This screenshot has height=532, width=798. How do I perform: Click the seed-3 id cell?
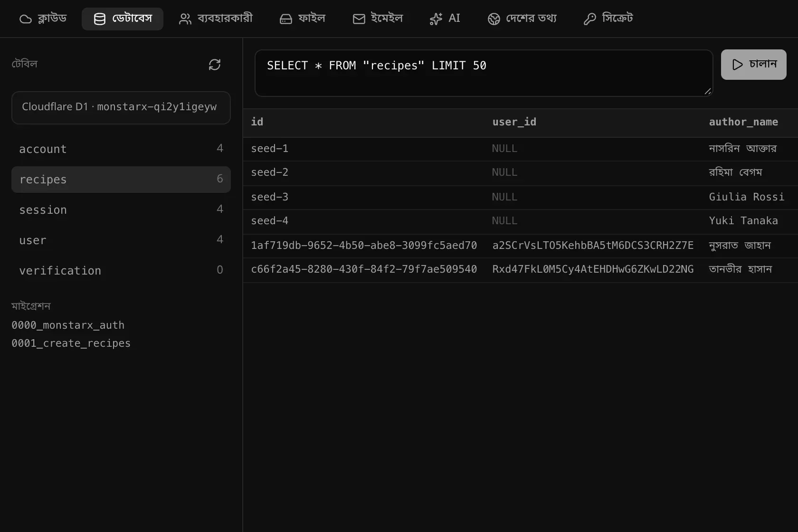pyautogui.click(x=364, y=197)
